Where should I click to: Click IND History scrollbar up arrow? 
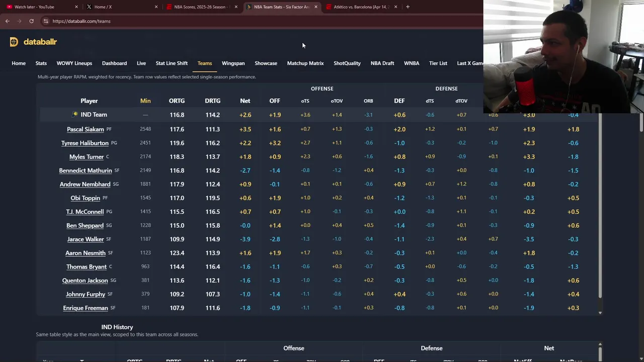click(600, 344)
